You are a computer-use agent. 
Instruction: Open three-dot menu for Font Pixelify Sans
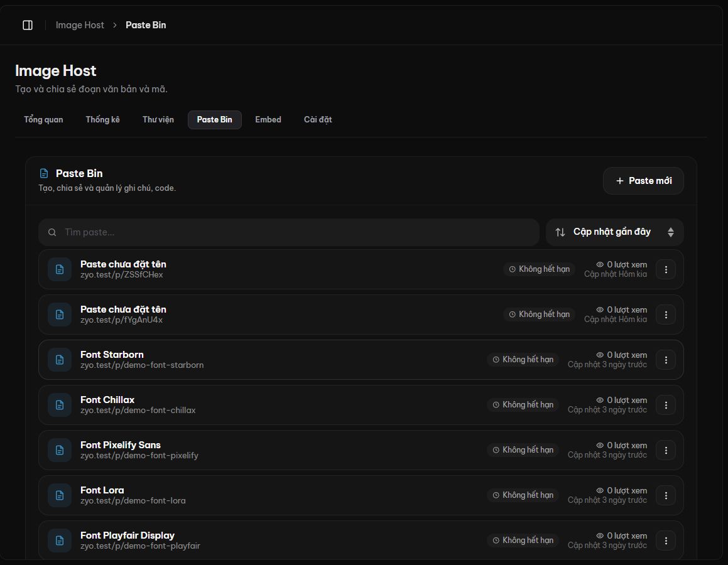(x=666, y=450)
